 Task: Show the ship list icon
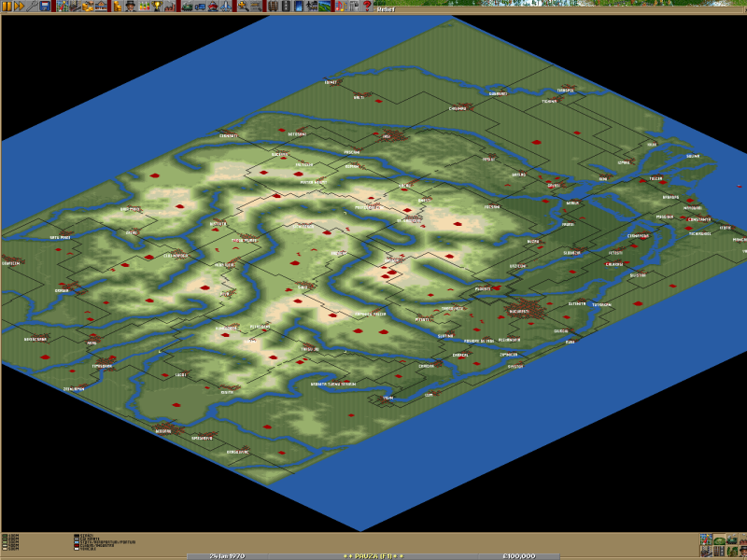tap(213, 6)
